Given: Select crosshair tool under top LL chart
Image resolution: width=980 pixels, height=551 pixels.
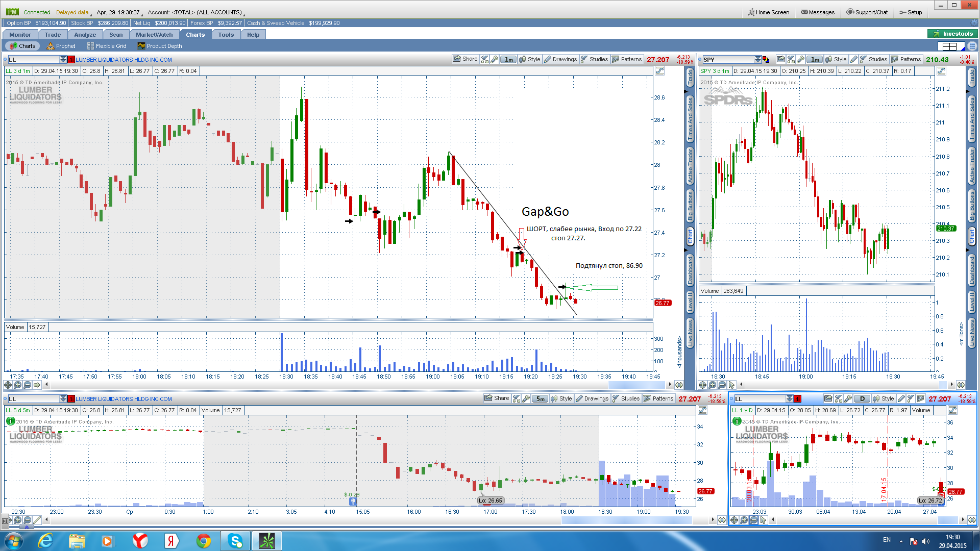Looking at the screenshot, I should 8,385.
